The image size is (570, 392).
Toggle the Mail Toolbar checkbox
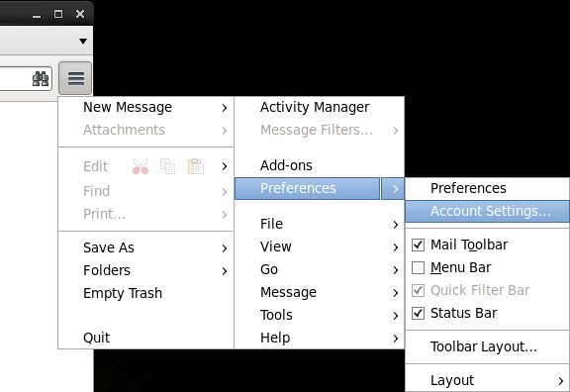(418, 245)
